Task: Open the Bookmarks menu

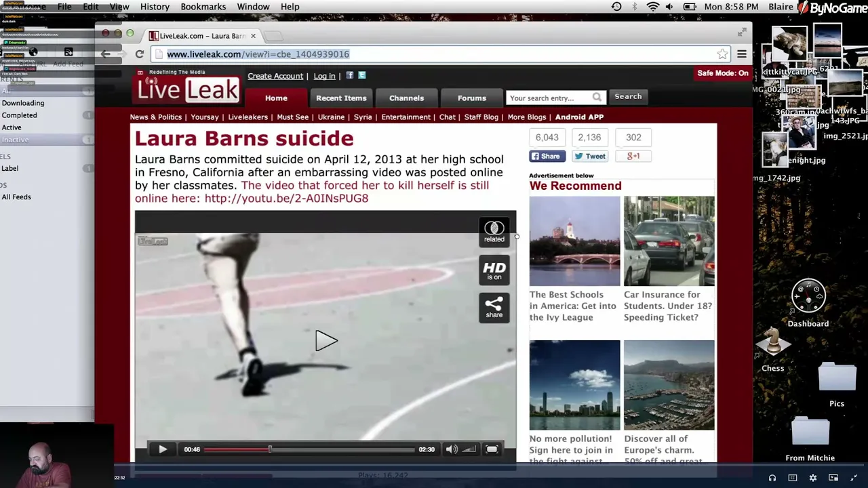Action: pos(203,7)
